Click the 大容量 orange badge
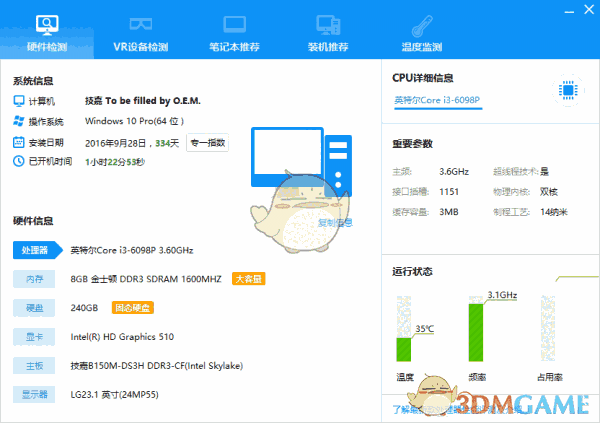Screen dimensions: 600x423 click(249, 279)
